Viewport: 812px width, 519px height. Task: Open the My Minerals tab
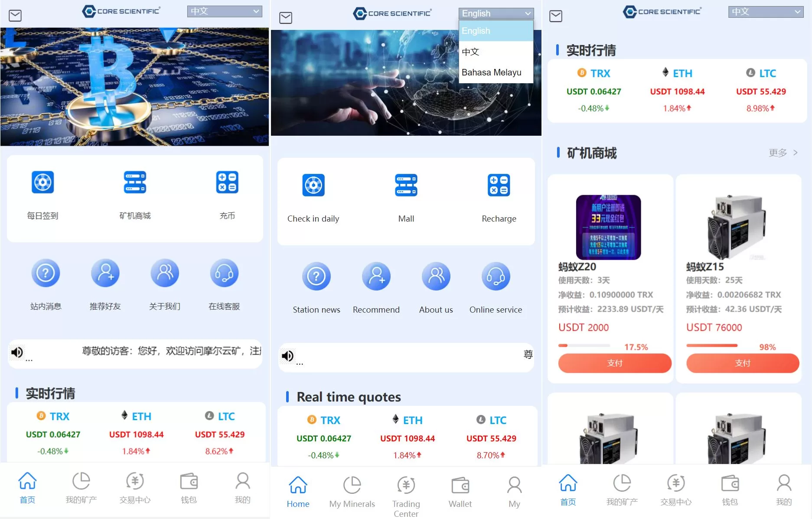coord(352,493)
